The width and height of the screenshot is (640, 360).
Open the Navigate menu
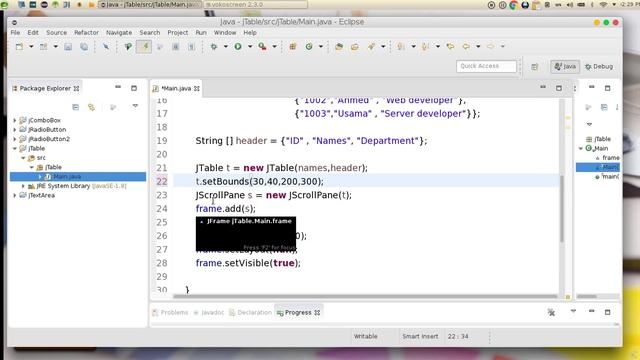click(x=119, y=33)
